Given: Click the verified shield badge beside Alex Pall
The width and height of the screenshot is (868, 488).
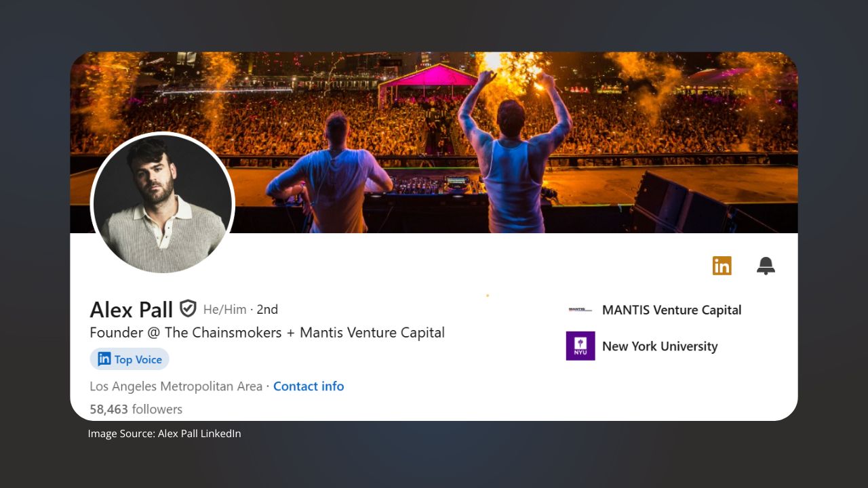Looking at the screenshot, I should [x=188, y=309].
